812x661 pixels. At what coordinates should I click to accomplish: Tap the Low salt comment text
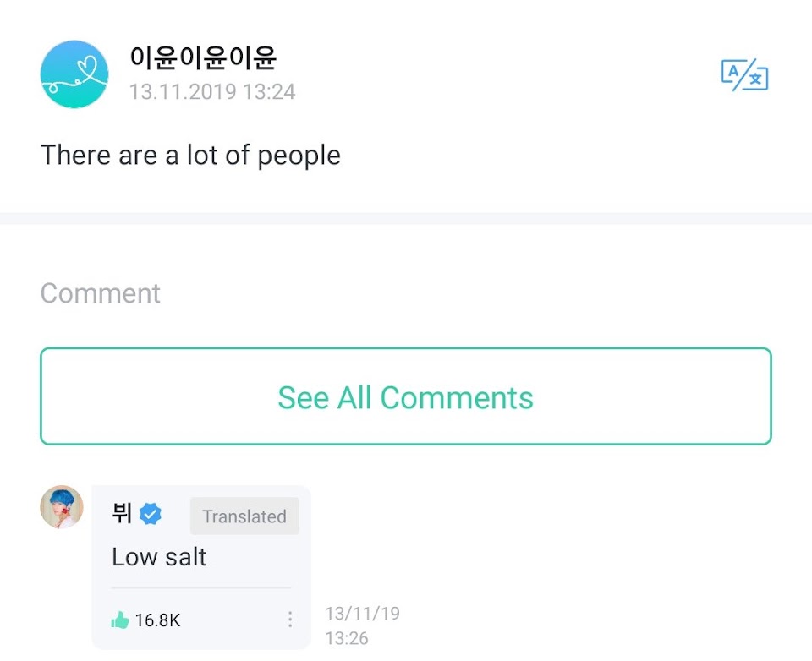159,558
